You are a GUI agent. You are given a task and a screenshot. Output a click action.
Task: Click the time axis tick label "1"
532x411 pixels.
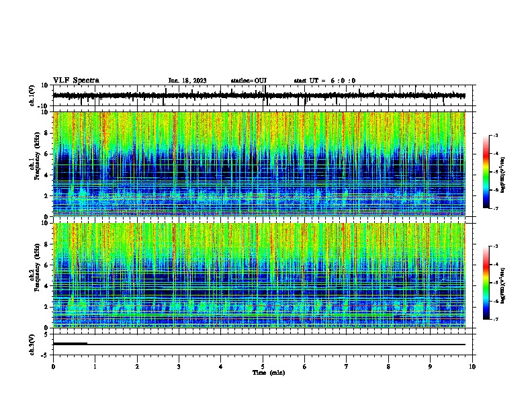[95, 367]
